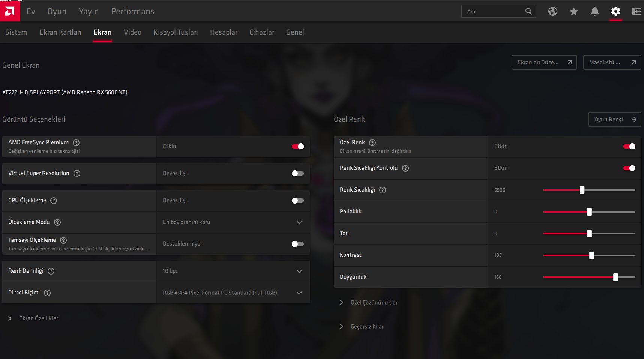Click the Oyun Rengi button
Screen dimensions: 644x359
point(615,119)
